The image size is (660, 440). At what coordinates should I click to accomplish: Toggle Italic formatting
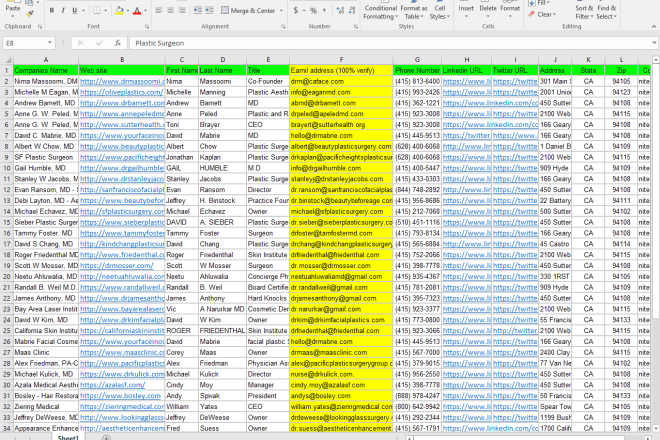tap(63, 11)
